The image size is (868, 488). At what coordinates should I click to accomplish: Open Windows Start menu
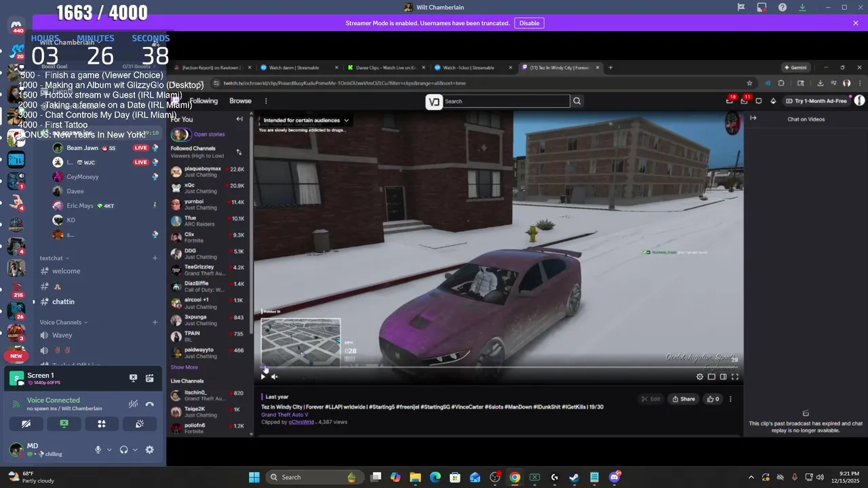click(x=254, y=477)
